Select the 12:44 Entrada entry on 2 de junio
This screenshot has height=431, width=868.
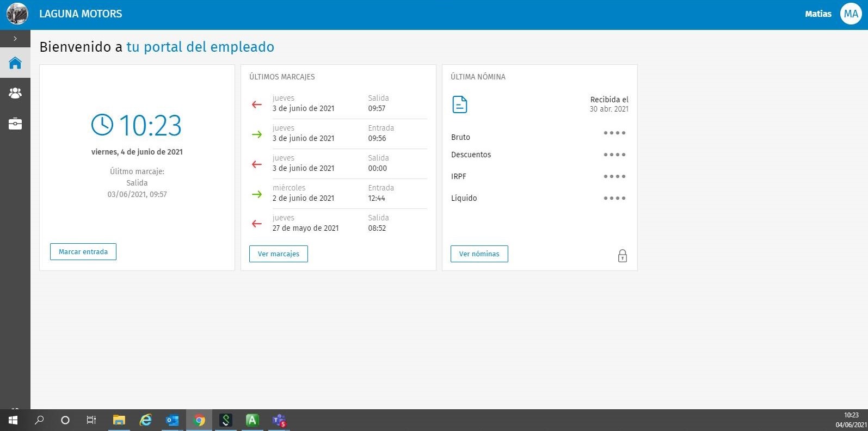(x=337, y=193)
